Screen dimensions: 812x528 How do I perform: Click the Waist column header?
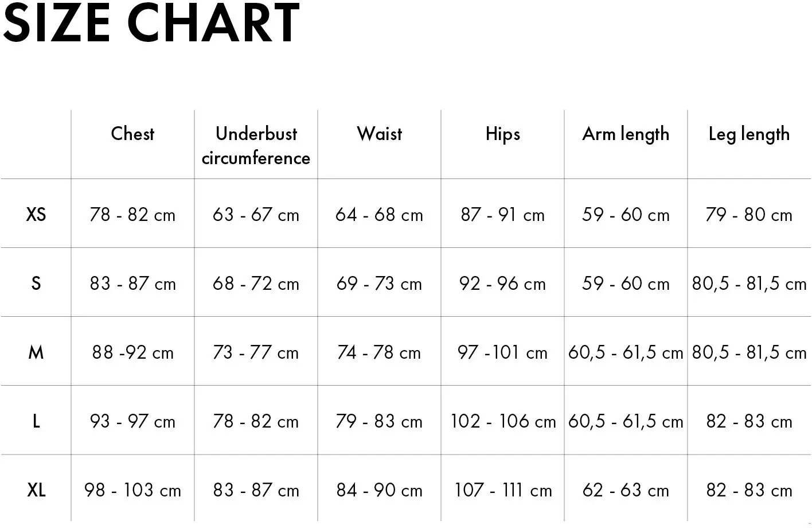click(379, 134)
